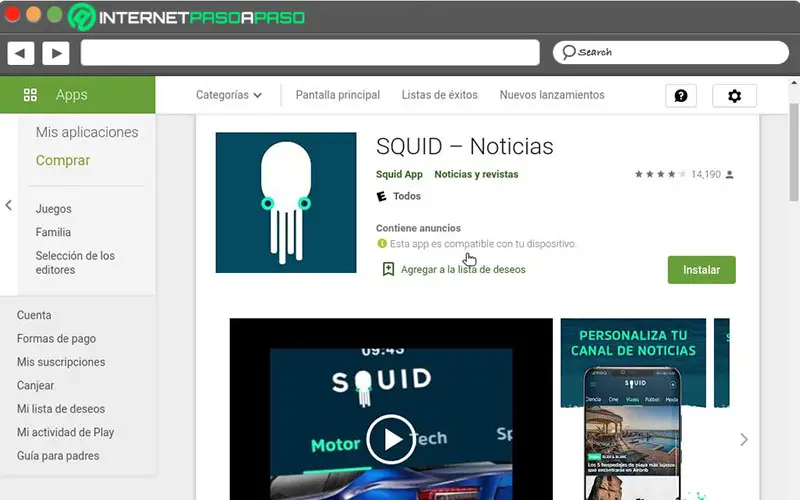The height and width of the screenshot is (500, 800).
Task: Select the Apps section header
Action: (x=78, y=95)
